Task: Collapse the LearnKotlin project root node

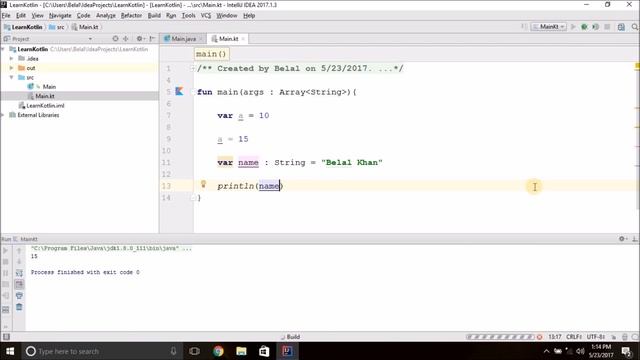Action: [3, 49]
